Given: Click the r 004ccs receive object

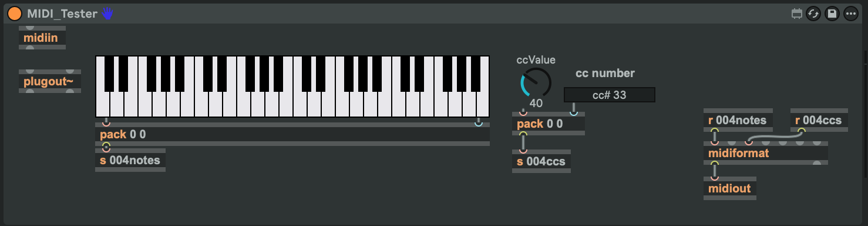Looking at the screenshot, I should pos(819,120).
